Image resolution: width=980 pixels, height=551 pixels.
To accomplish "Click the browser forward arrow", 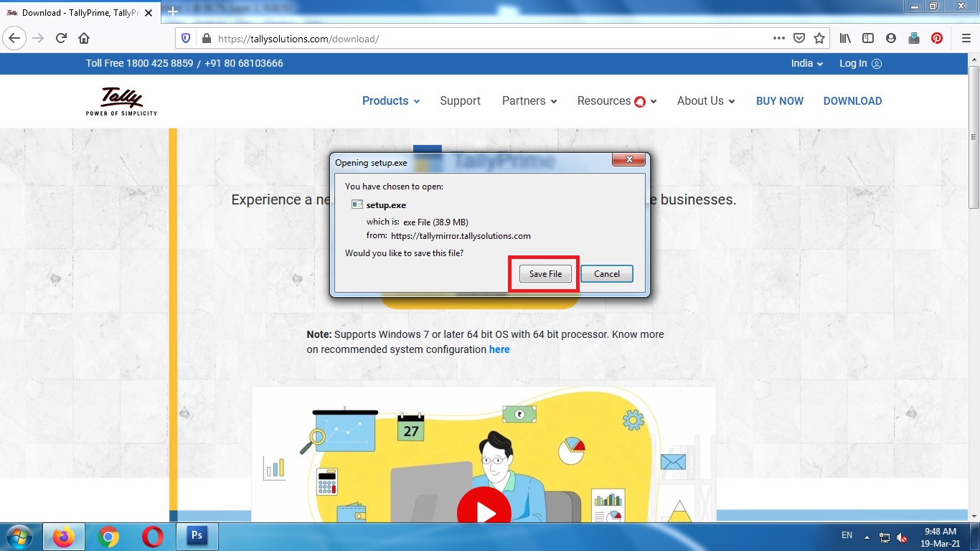I will 38,38.
